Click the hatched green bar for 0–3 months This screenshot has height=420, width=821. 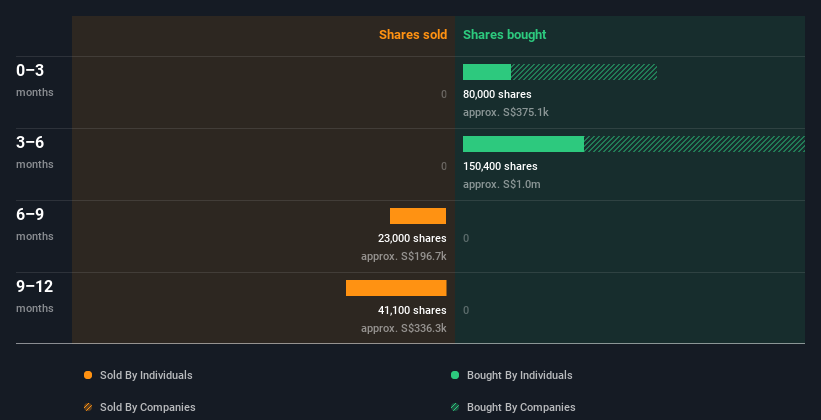pyautogui.click(x=584, y=72)
